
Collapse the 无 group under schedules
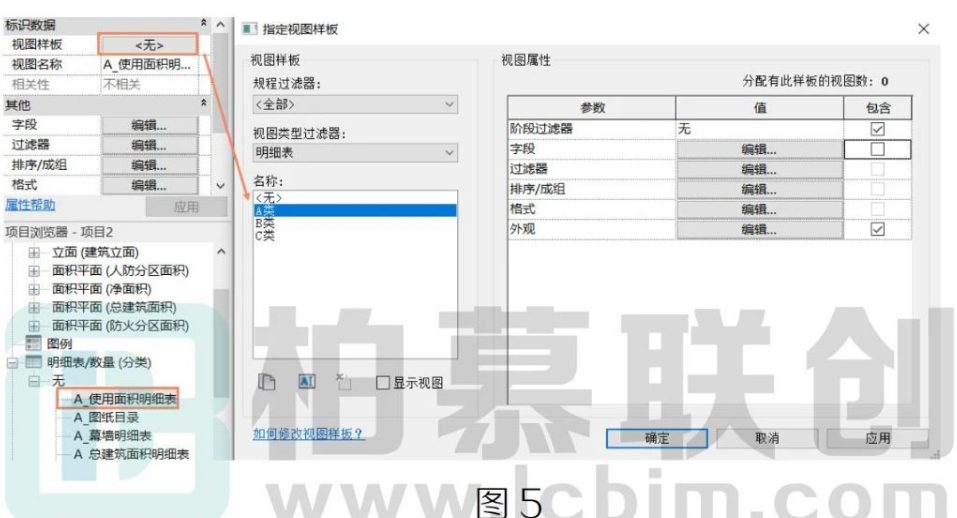(34, 381)
